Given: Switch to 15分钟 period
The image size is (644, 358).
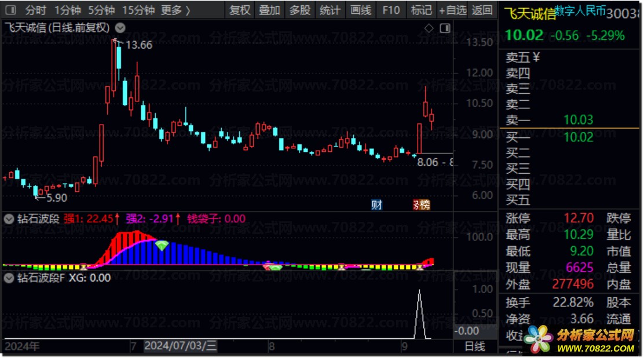Looking at the screenshot, I should (x=138, y=10).
